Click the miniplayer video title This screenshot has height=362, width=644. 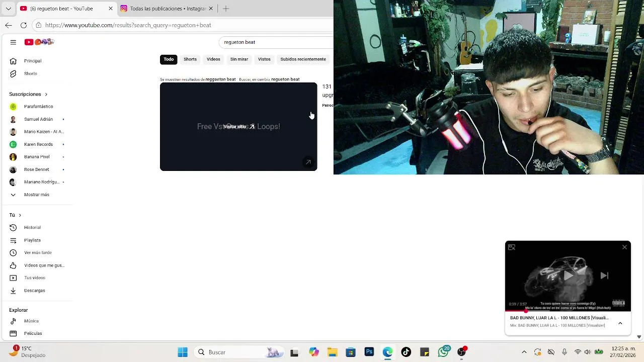pyautogui.click(x=559, y=318)
